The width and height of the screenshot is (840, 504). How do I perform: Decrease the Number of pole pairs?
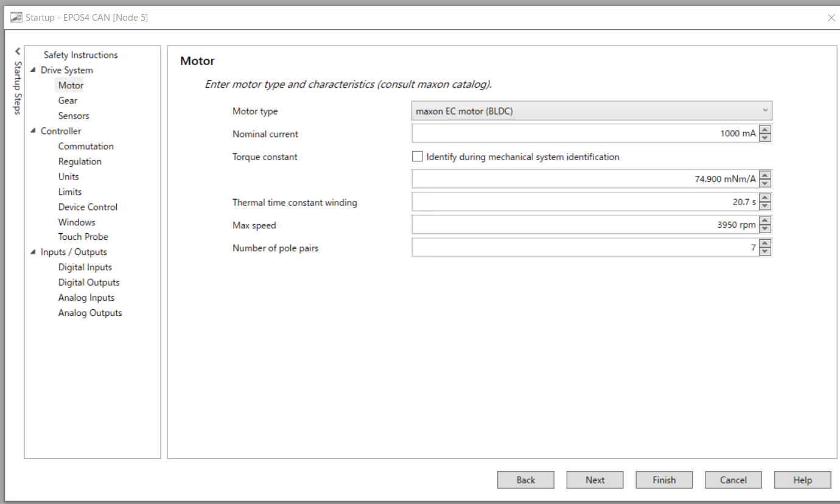pyautogui.click(x=766, y=252)
